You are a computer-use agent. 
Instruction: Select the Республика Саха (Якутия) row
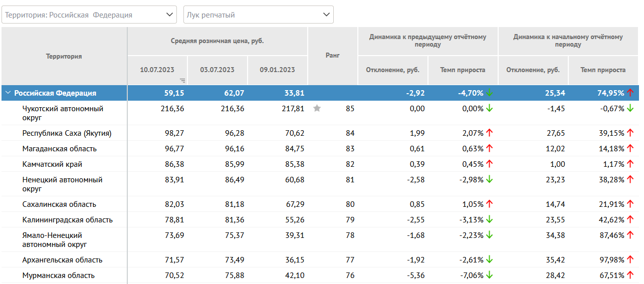67,133
